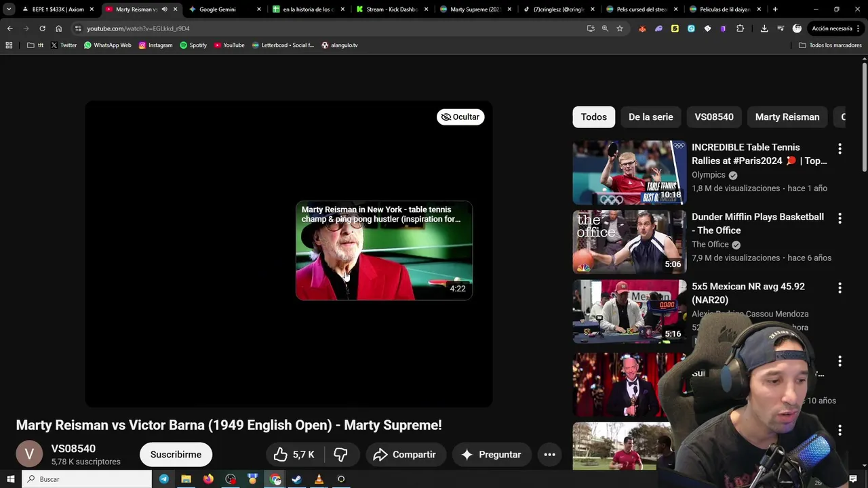Screen dimensions: 868x488
Task: Open VLC from the taskbar
Action: click(319, 479)
